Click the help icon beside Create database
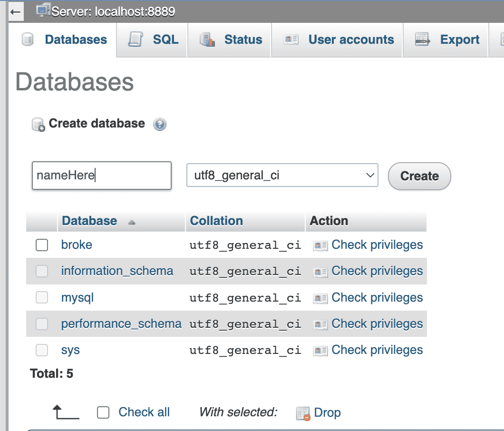This screenshot has height=431, width=504. pyautogui.click(x=160, y=125)
